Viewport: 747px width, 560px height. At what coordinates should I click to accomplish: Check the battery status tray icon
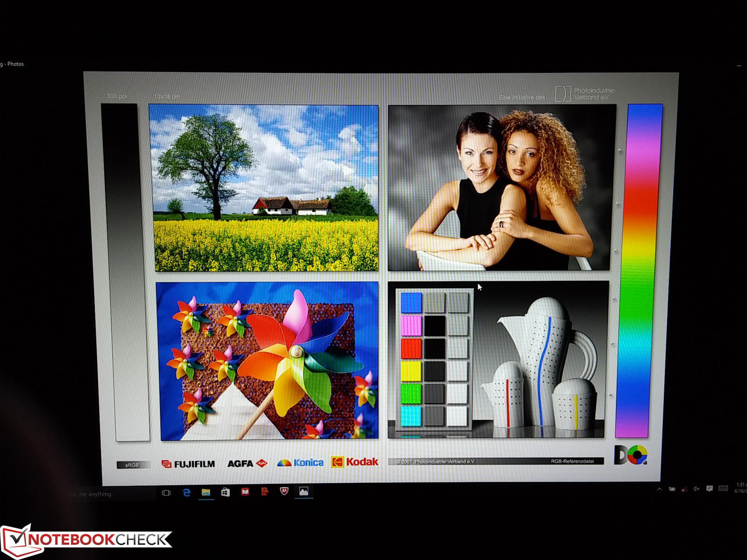coord(672,489)
